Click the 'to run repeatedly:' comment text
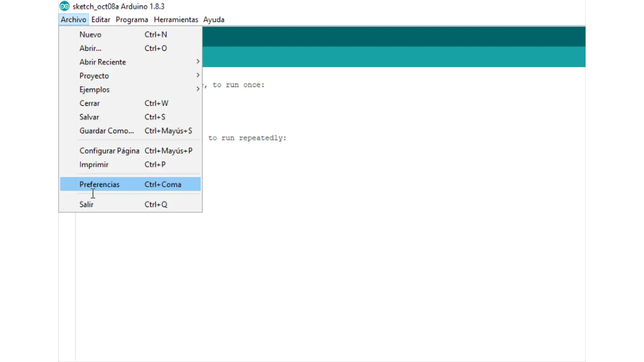This screenshot has width=644, height=362. pos(248,138)
